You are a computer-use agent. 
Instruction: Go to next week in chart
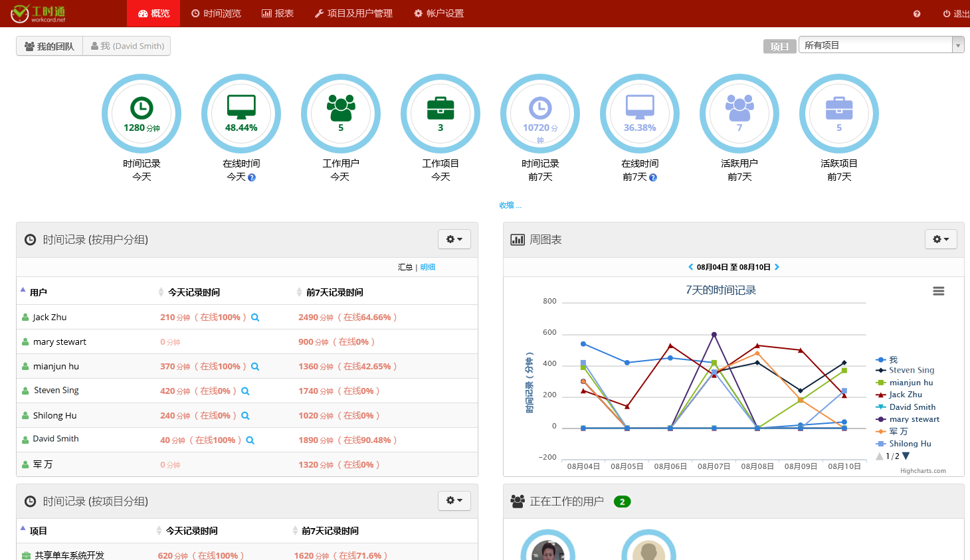coord(777,267)
